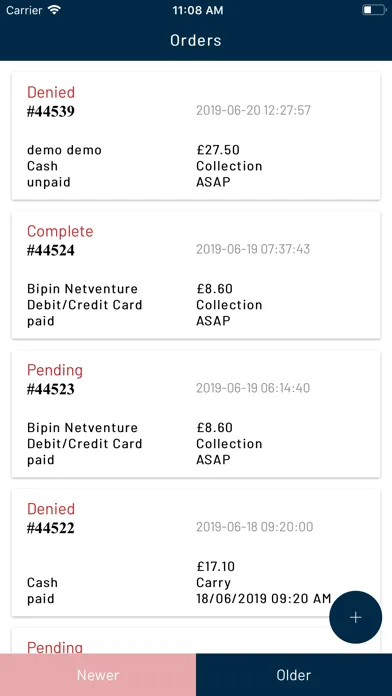Tap the Carry order type text

(214, 583)
